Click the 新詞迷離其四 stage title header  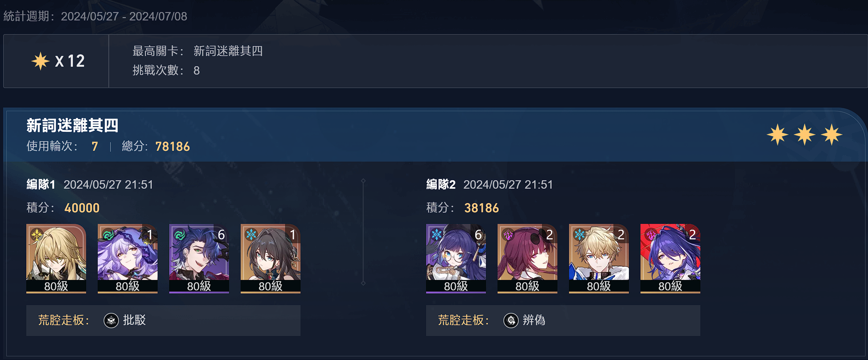[x=72, y=125]
